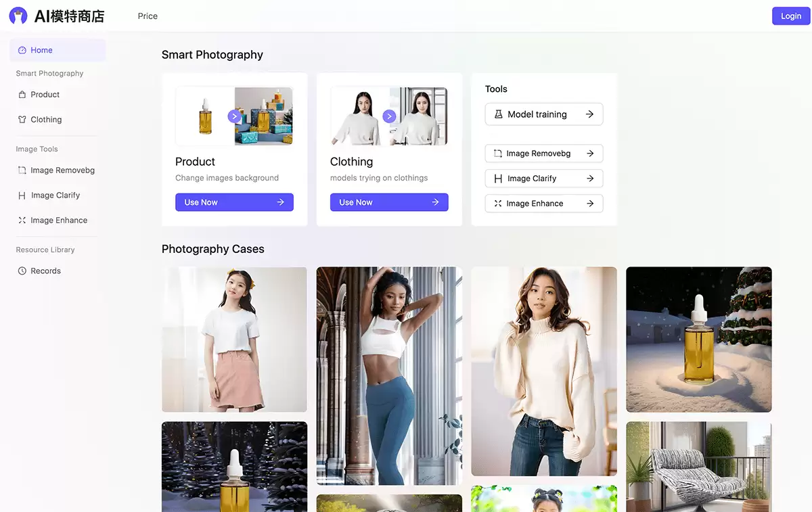Image resolution: width=812 pixels, height=512 pixels.
Task: Click Use Now under Product
Action: pos(234,202)
